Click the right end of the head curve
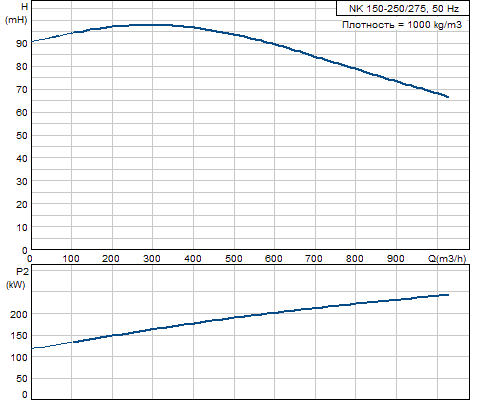The height and width of the screenshot is (400, 500). [448, 97]
